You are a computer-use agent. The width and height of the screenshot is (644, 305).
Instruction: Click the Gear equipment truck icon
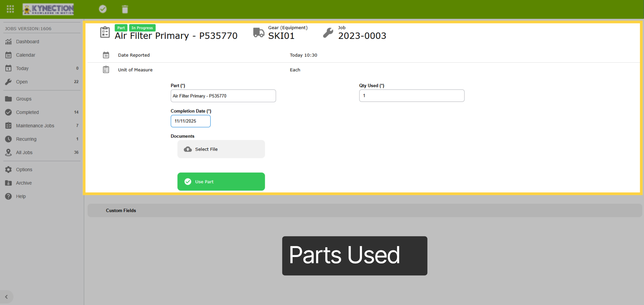(x=259, y=32)
